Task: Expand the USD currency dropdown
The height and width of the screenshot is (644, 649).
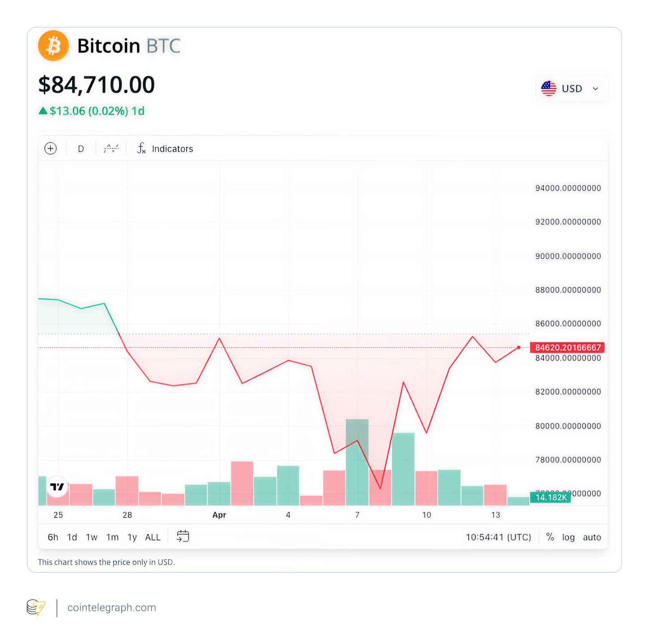Action: click(595, 89)
